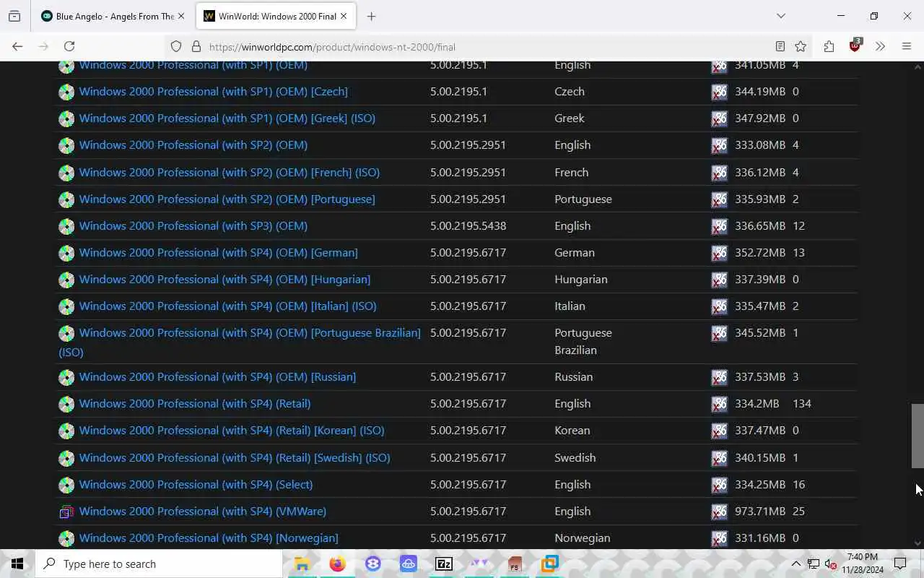
Task: Open SP2 OEM Portuguese link
Action: tap(227, 199)
